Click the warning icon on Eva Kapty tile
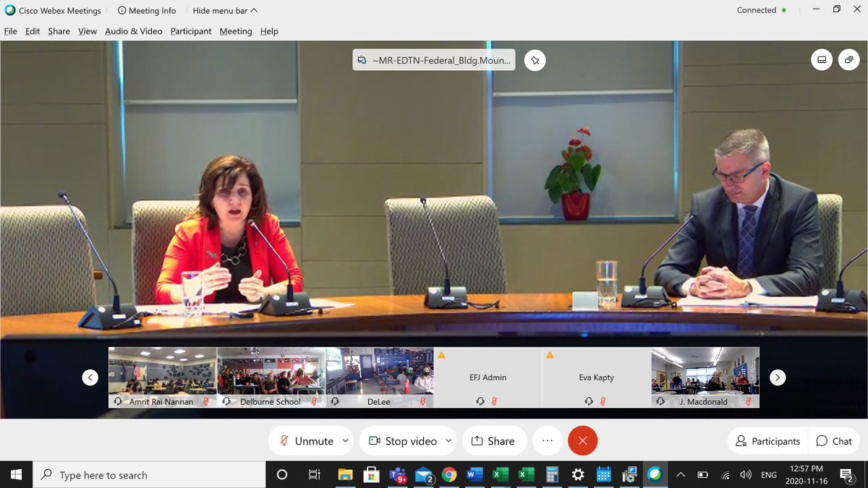 pyautogui.click(x=550, y=355)
